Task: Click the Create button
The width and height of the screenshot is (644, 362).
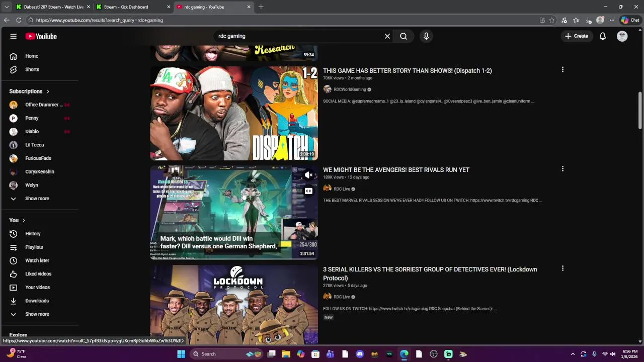Action: click(x=576, y=36)
